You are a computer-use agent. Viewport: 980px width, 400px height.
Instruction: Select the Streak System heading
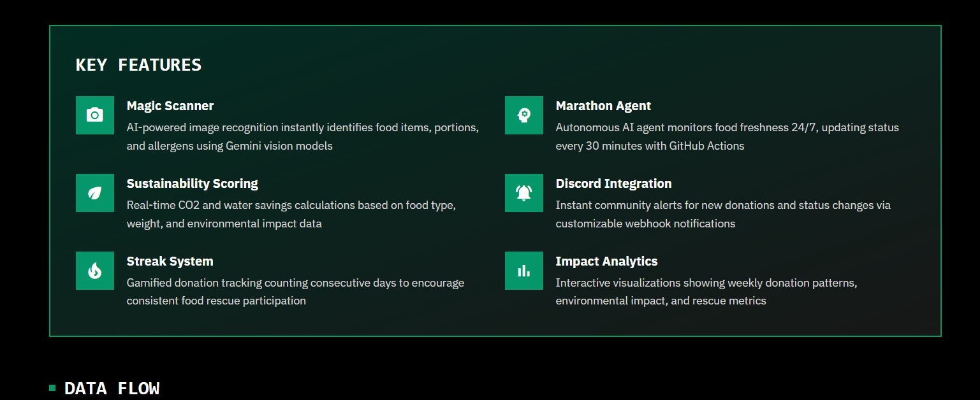tap(170, 261)
